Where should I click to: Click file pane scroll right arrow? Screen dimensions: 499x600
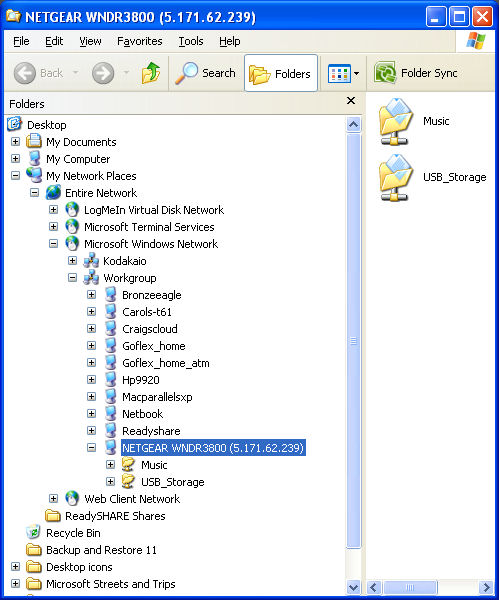pos(486,587)
